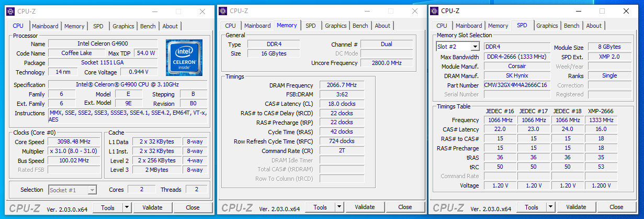
Task: Expand the Tools dropdown arrow in the left window
Action: pos(127,207)
